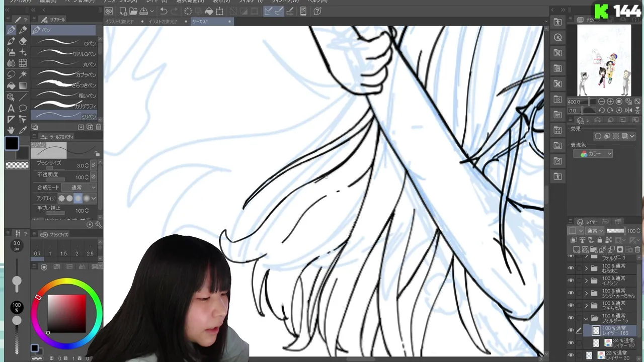
Task: Select the Hand move tool
Action: 11,130
